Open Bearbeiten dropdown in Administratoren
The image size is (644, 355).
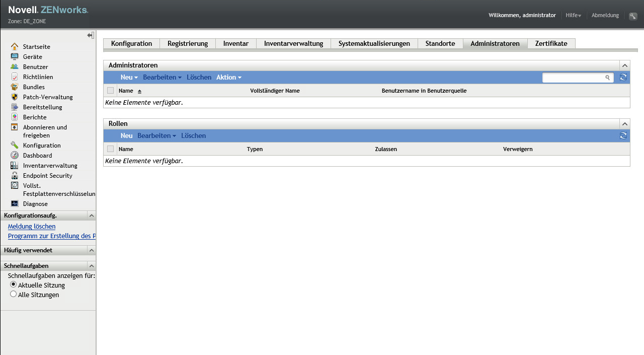point(162,77)
